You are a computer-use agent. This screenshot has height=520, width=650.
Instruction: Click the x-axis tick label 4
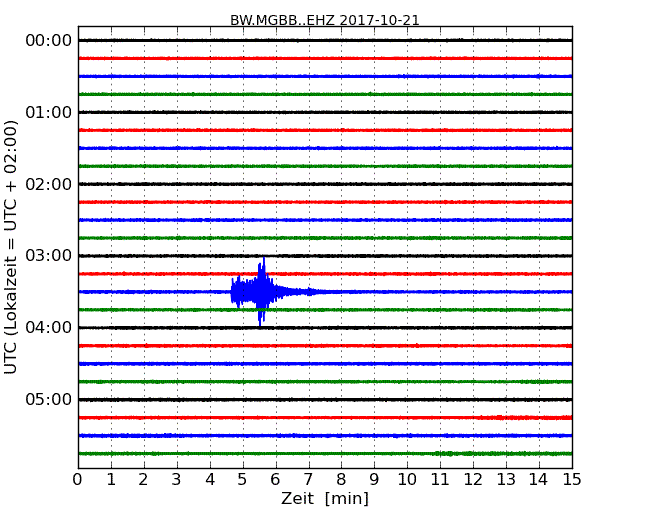(210, 480)
